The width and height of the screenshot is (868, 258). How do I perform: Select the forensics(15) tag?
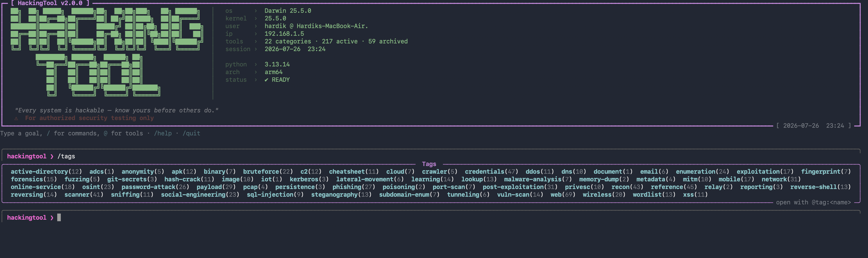tap(34, 179)
